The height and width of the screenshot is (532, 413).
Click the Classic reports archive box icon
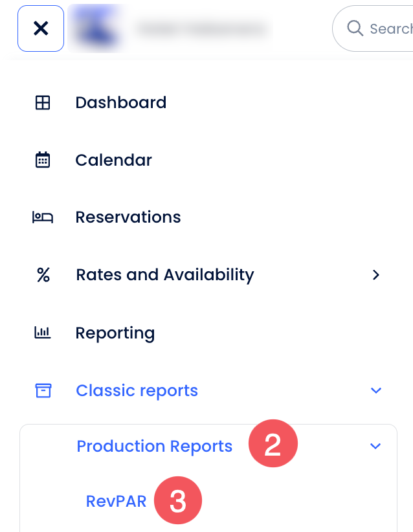43,390
